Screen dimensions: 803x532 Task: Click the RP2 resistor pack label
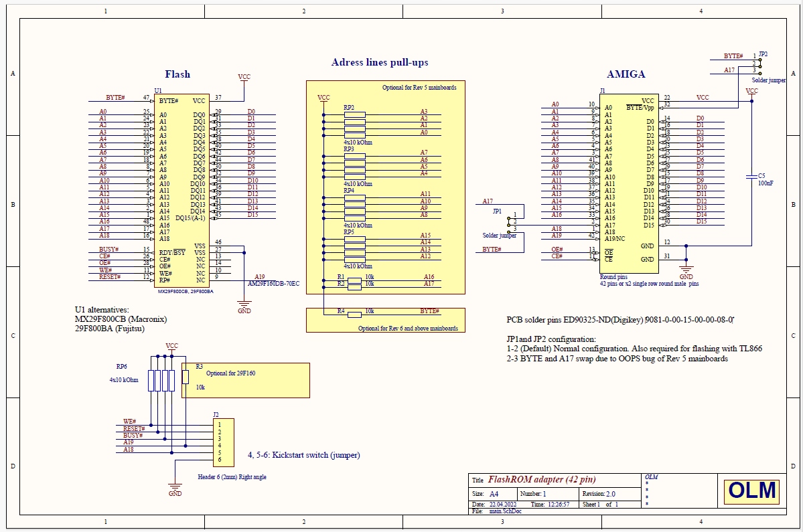[x=349, y=108]
